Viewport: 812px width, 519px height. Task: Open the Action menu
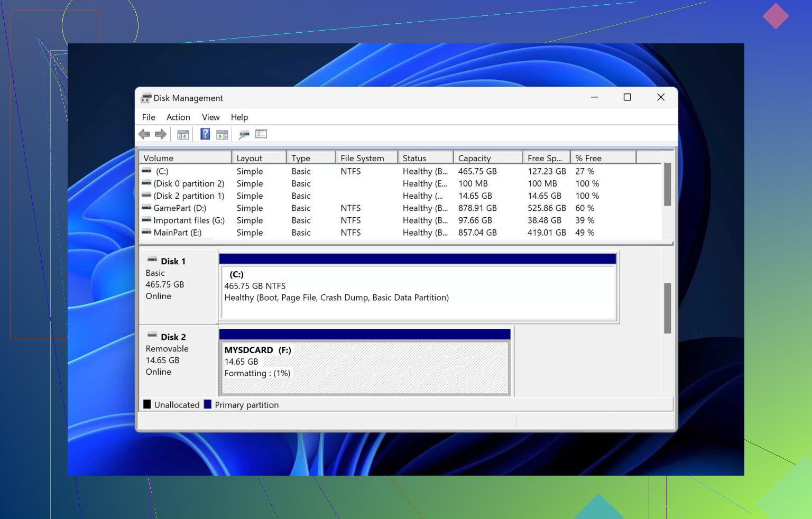pos(178,117)
